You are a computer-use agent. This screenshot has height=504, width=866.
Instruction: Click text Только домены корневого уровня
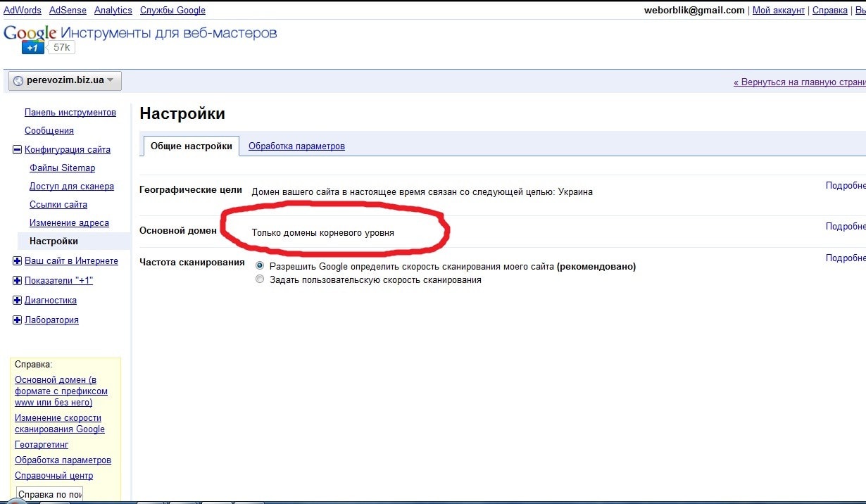point(323,232)
